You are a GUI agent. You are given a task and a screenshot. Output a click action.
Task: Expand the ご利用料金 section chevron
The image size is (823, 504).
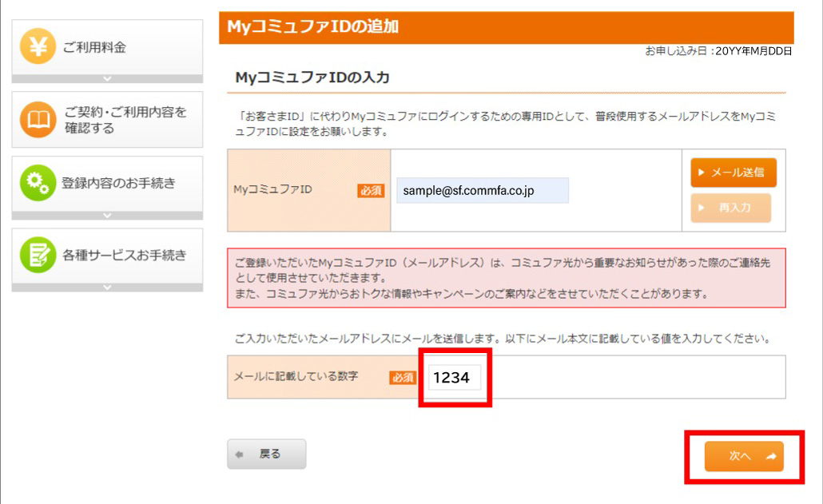click(107, 78)
